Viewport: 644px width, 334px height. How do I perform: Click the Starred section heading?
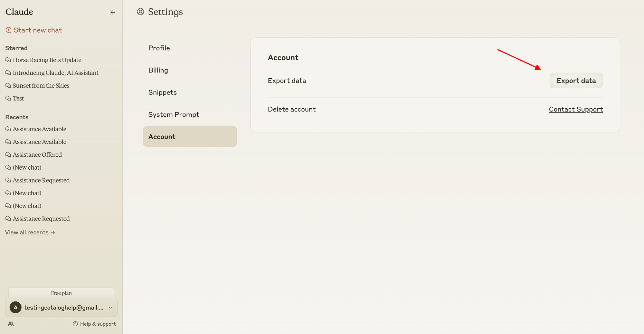click(16, 48)
